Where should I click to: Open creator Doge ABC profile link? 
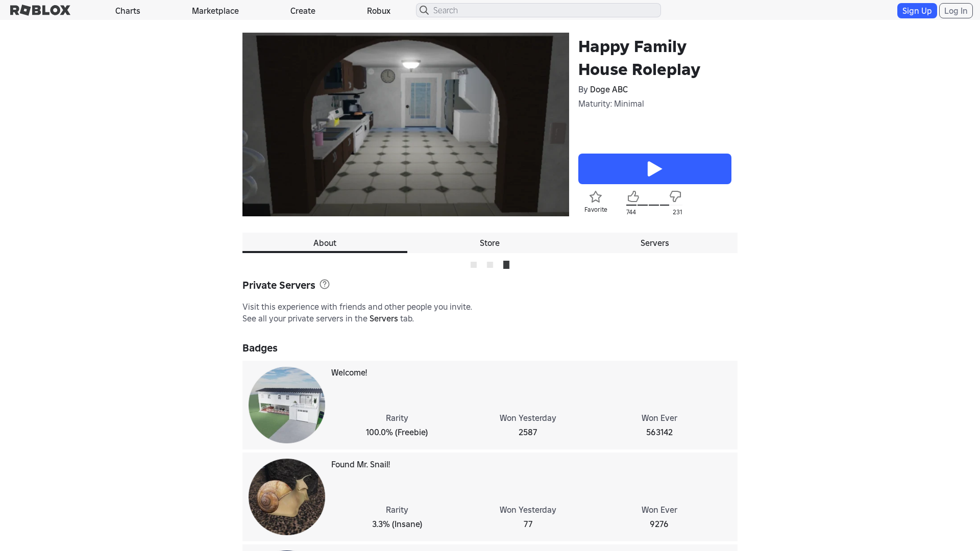click(609, 89)
